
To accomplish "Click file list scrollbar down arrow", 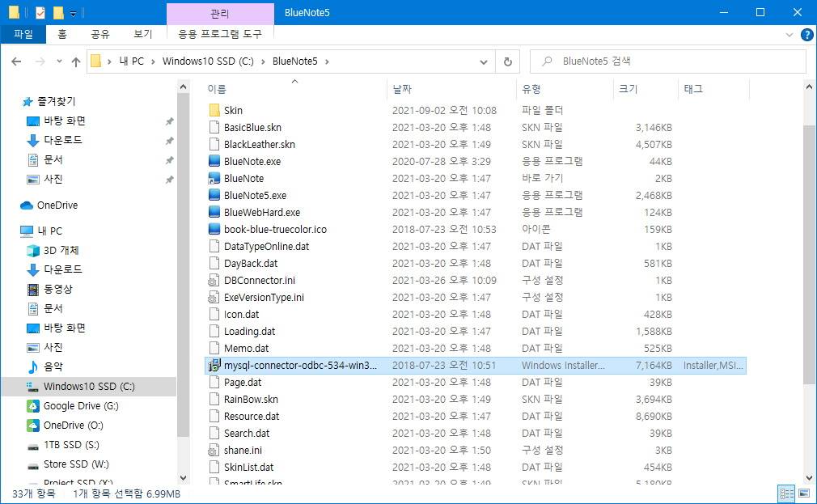I will (809, 477).
